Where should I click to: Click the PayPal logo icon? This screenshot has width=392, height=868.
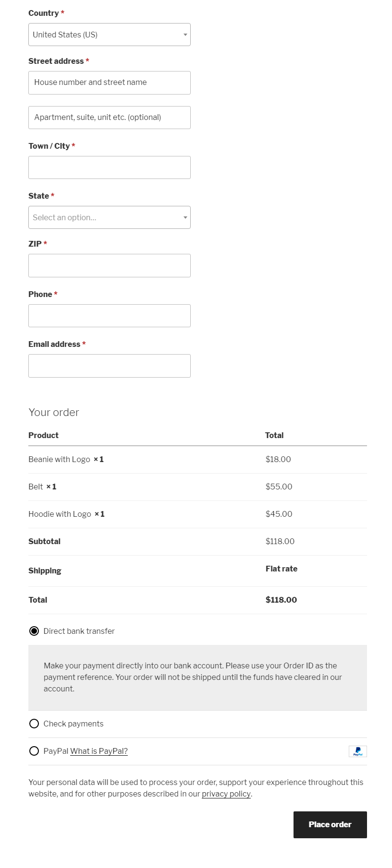[357, 751]
